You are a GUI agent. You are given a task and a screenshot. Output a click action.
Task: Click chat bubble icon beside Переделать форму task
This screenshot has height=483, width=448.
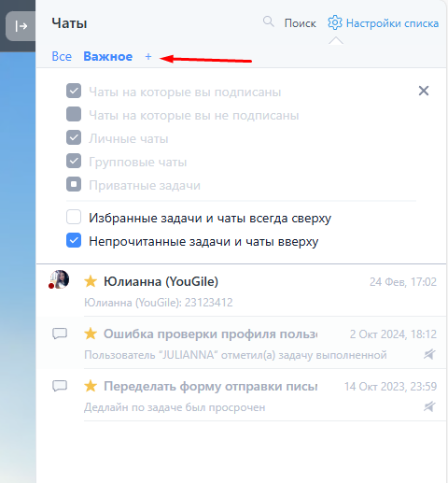(60, 386)
